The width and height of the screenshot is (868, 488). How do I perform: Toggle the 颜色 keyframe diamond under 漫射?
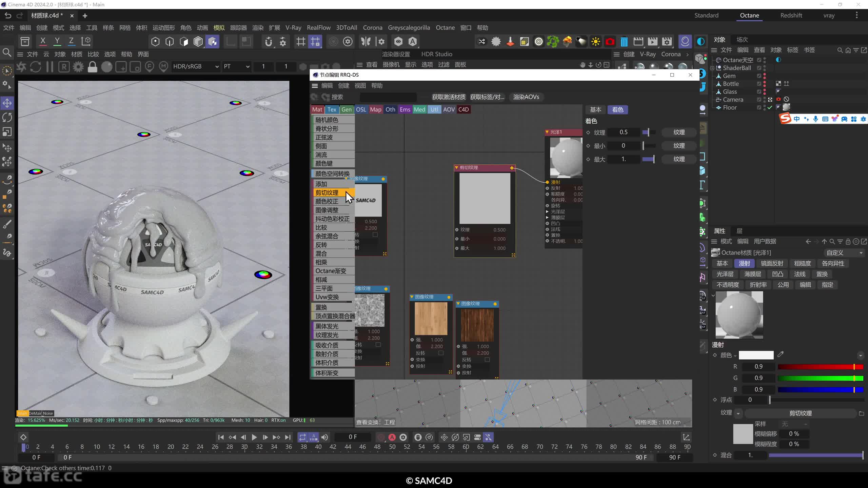click(715, 355)
